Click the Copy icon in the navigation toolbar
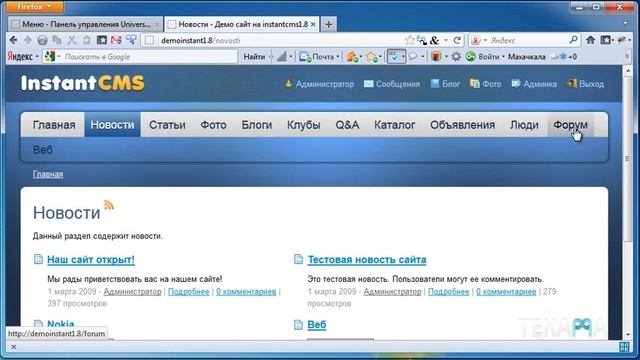 (57, 40)
